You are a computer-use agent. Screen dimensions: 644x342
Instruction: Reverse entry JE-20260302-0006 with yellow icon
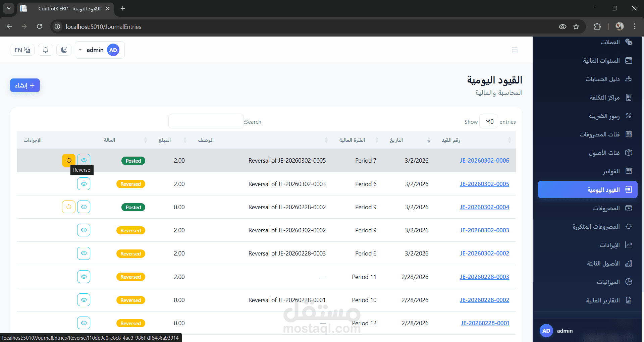(69, 160)
